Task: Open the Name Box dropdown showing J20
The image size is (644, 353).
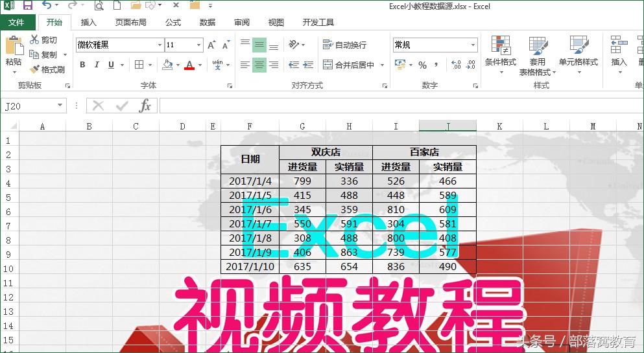Action: point(60,106)
